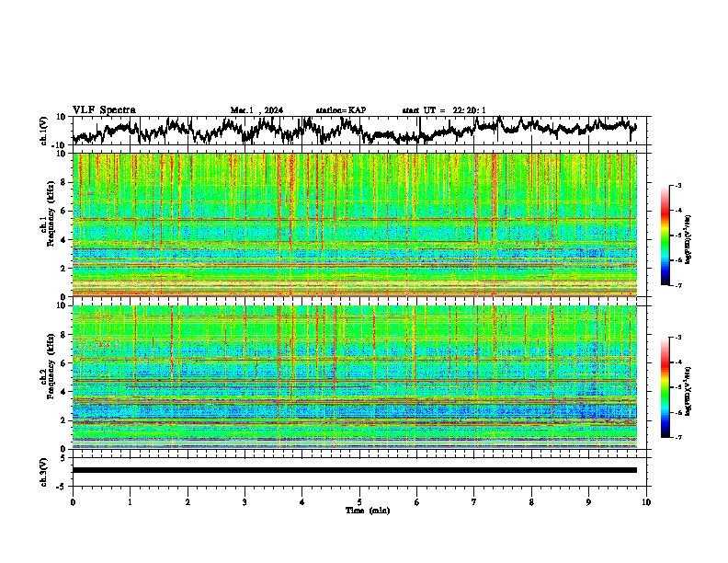The image size is (728, 563).
Task: Click tick label "3" on the Time axis
Action: coord(245,502)
